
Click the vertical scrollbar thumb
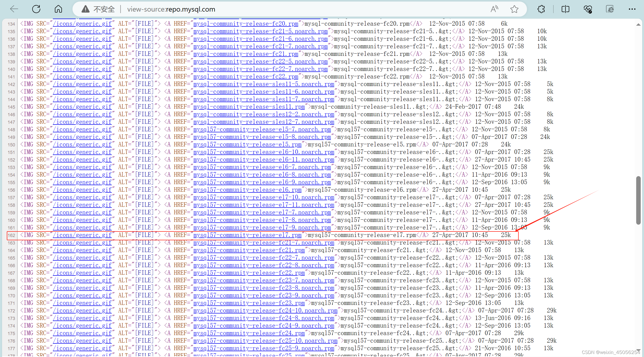[x=638, y=200]
